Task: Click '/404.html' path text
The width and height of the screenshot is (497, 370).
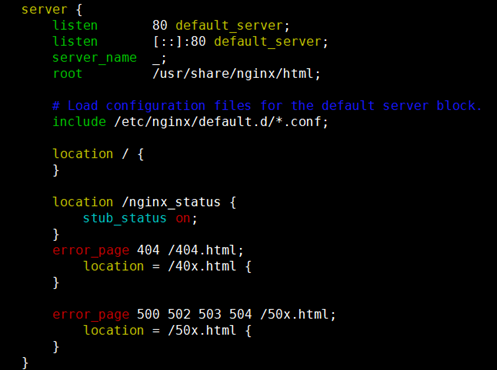Action: 202,250
